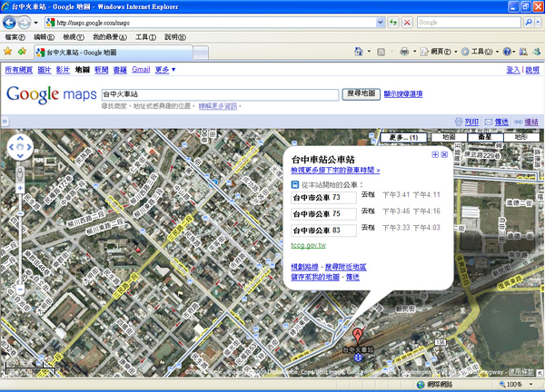545x392 pixels.
Task: Open 新聞 link
Action: [101, 70]
